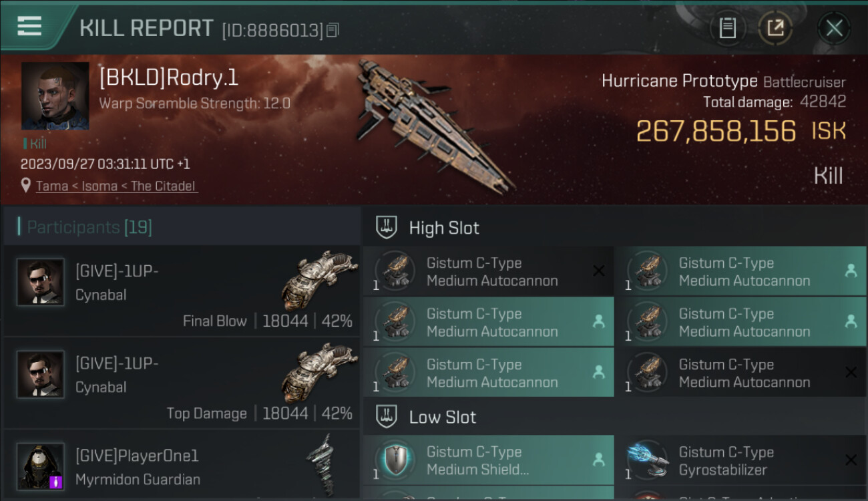Share the kill report externally
Viewport: 868px width, 501px height.
[x=775, y=28]
